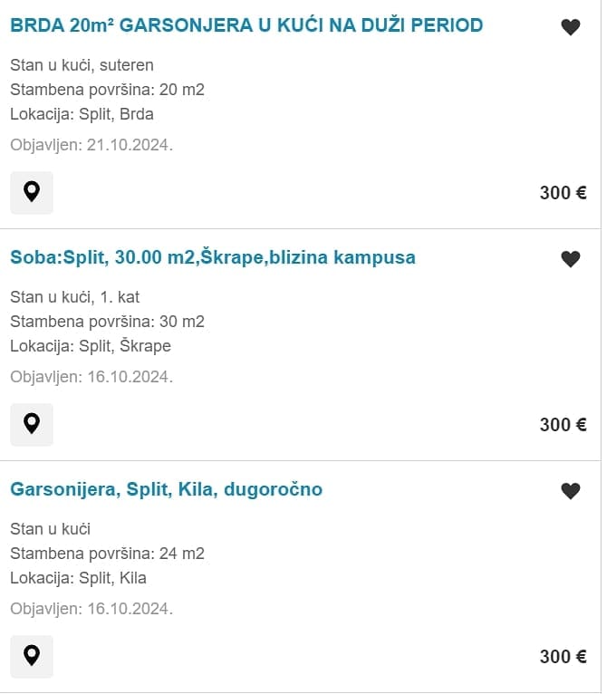Viewport: 616px width, 694px height.
Task: Click the 300 € price of Kila listing
Action: click(563, 656)
